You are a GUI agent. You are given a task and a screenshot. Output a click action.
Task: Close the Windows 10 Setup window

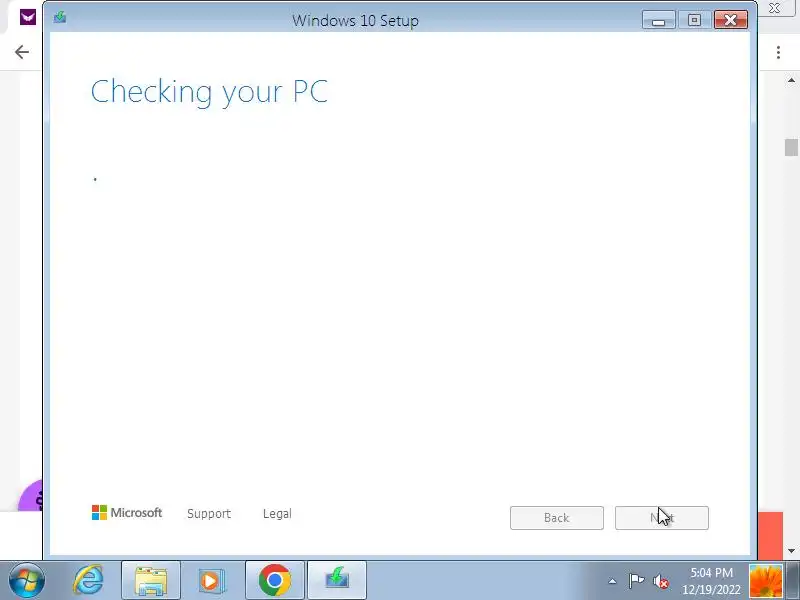pyautogui.click(x=731, y=20)
